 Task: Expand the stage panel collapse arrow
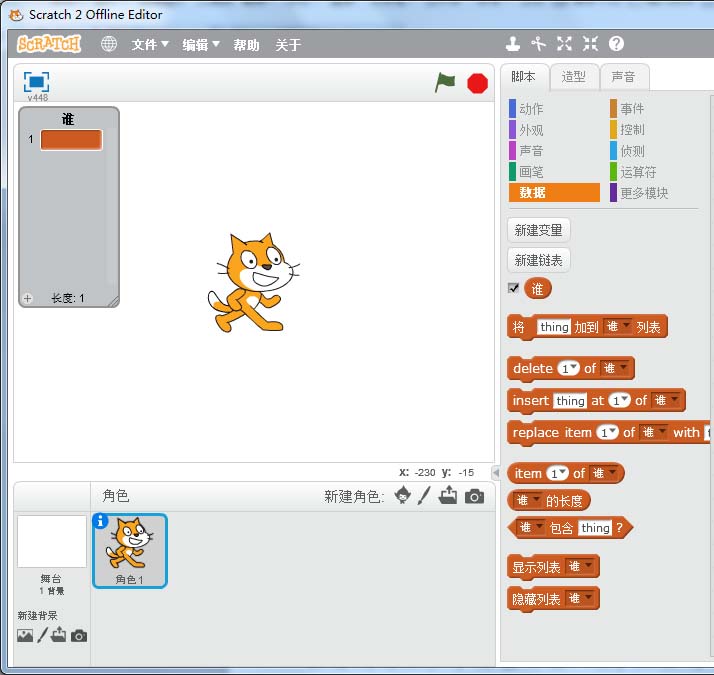pos(495,472)
